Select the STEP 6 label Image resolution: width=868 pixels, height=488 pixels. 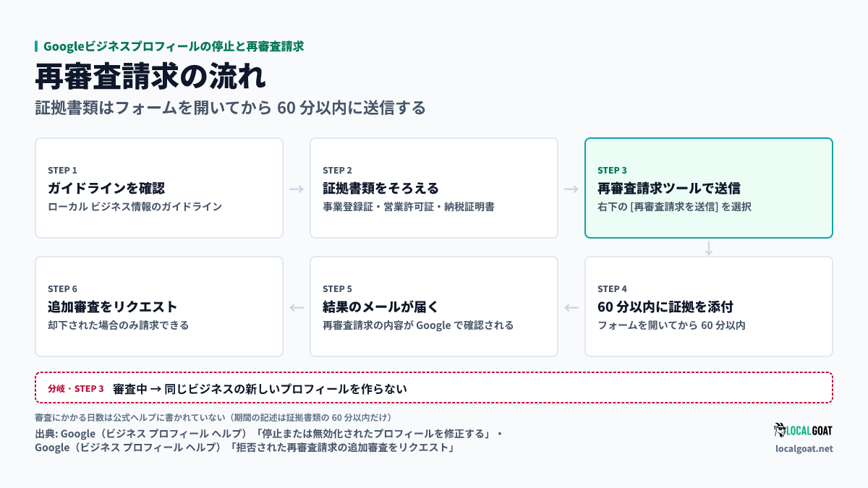click(62, 289)
